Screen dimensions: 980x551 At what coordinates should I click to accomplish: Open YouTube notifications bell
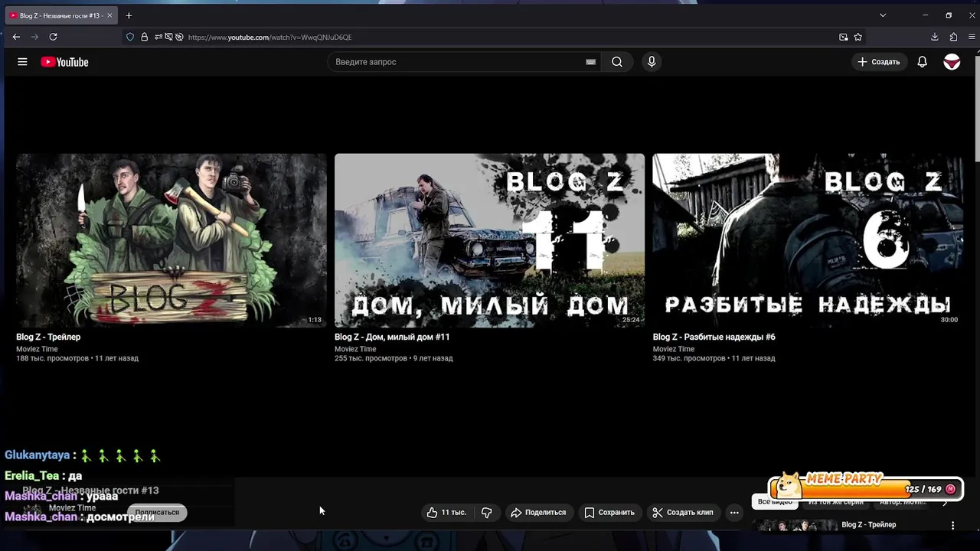(x=923, y=62)
